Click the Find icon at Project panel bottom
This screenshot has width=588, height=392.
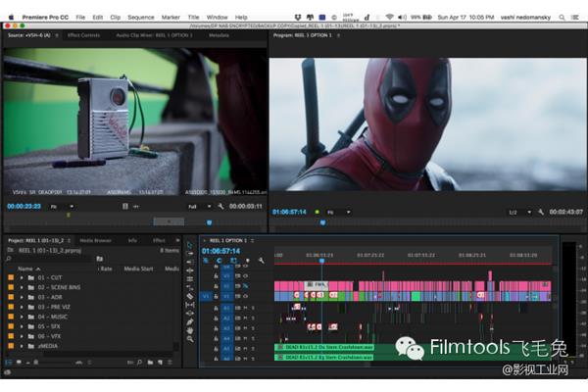coord(139,363)
